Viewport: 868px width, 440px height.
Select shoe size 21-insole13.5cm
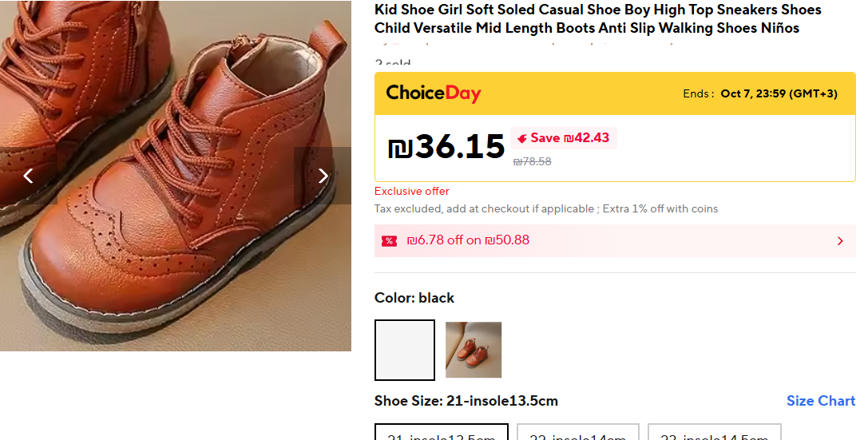pyautogui.click(x=442, y=434)
